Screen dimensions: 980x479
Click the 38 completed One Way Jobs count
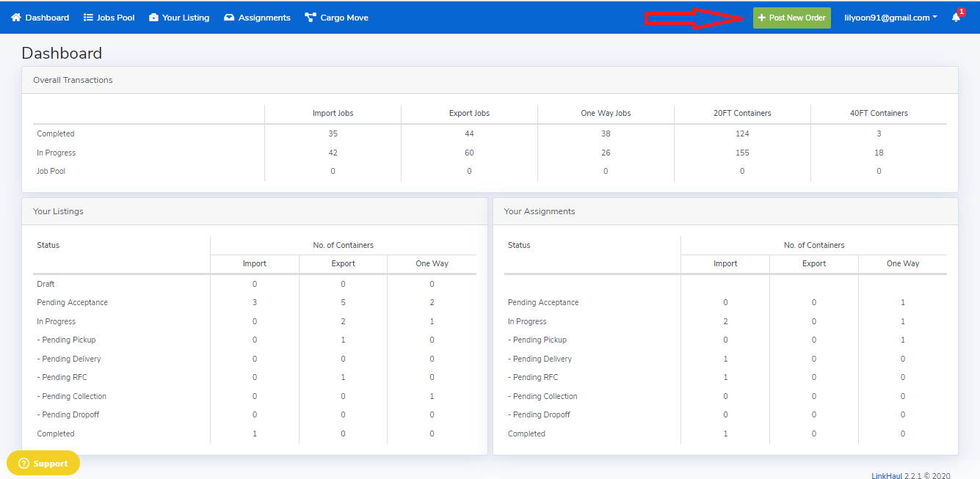[606, 134]
